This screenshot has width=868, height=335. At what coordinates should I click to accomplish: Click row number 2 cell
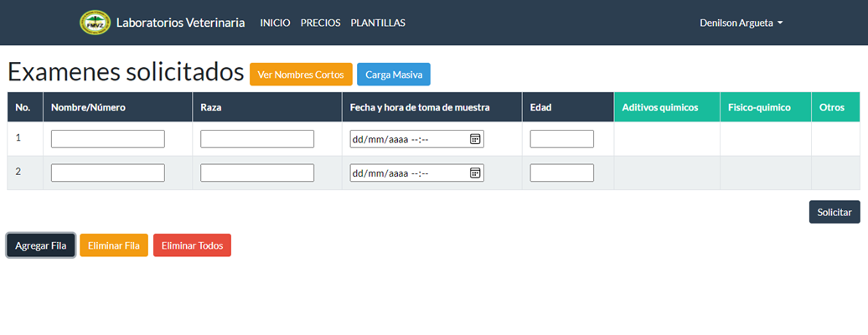[25, 173]
